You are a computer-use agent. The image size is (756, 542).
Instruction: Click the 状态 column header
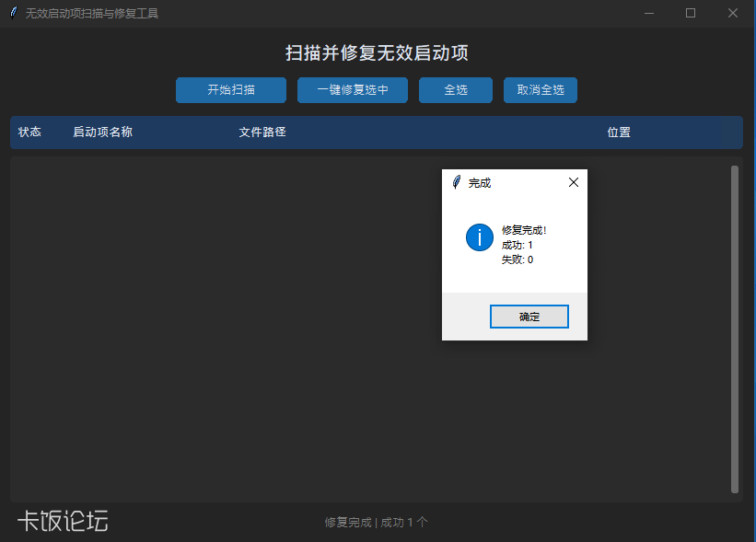pyautogui.click(x=29, y=132)
